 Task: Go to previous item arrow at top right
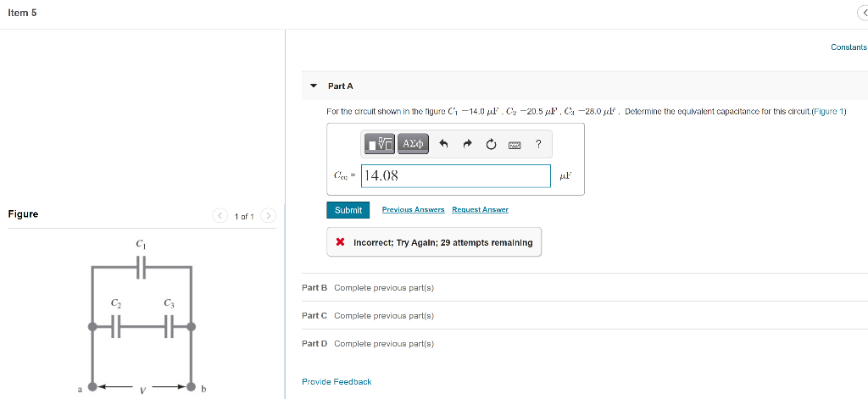click(x=863, y=14)
